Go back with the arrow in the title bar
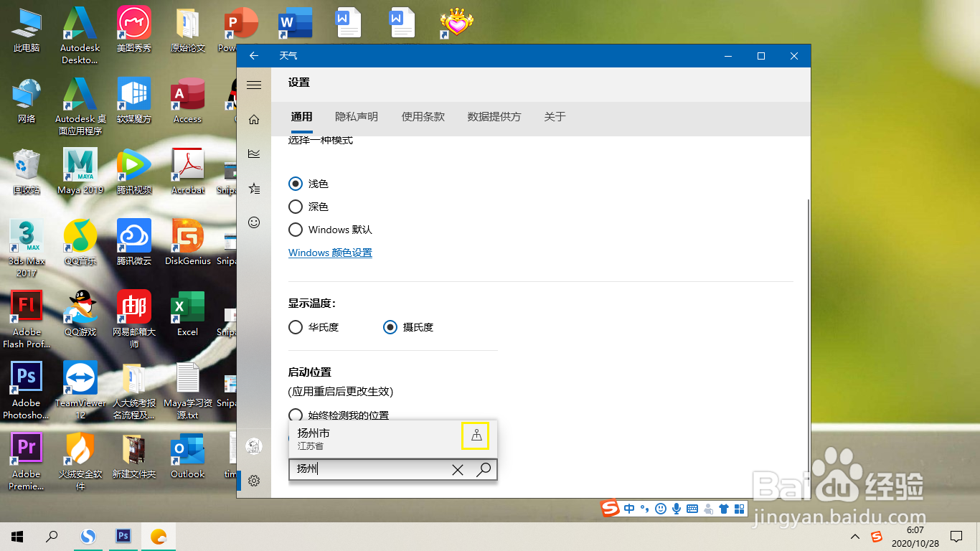 point(253,55)
